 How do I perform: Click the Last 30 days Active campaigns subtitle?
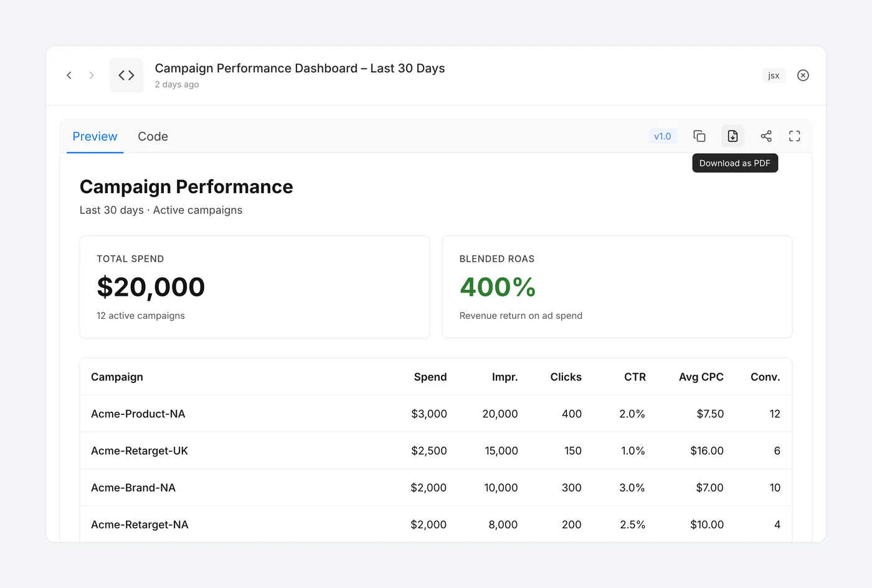[161, 211]
